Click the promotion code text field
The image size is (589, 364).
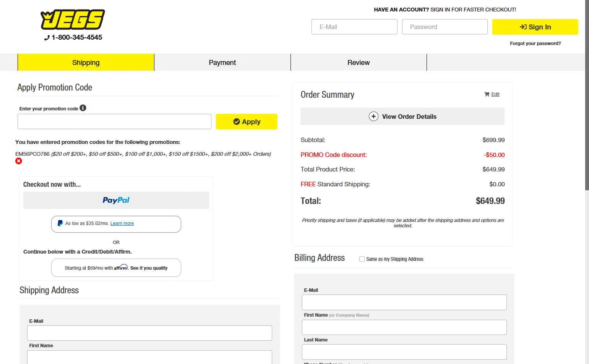(114, 121)
